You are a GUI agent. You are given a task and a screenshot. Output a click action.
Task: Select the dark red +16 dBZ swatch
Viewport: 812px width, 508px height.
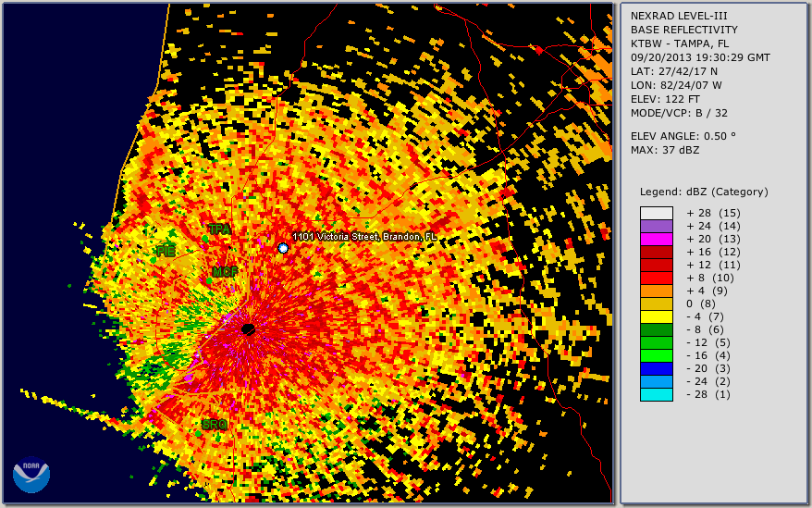click(656, 252)
